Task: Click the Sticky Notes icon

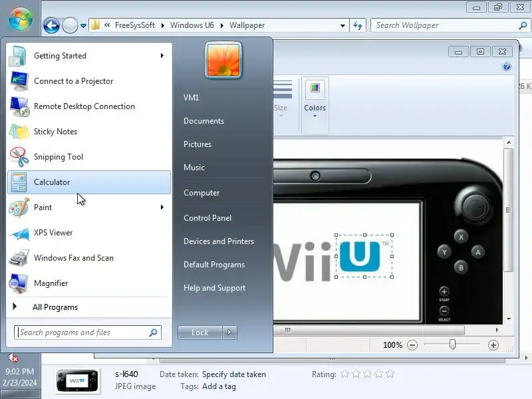Action: click(19, 132)
